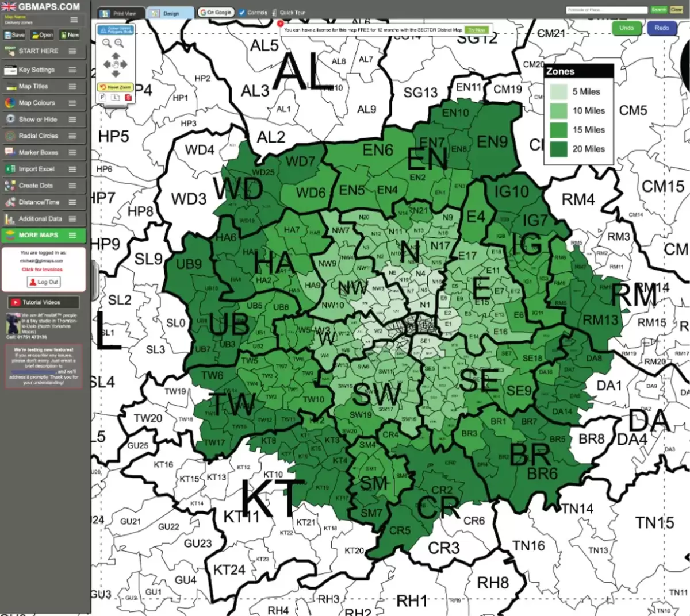Click the Map Colours palette icon
The height and width of the screenshot is (616, 690).
tap(10, 103)
